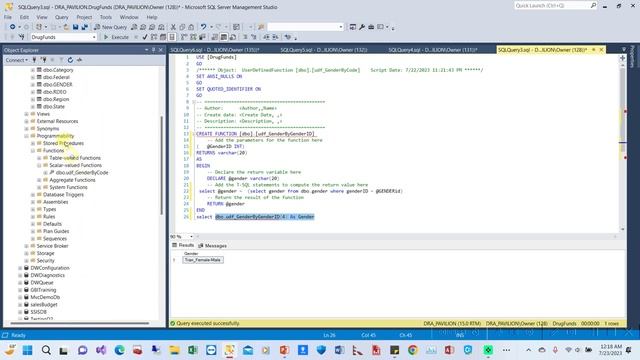640x360 pixels.
Task: Click the Gender result cell value
Action: click(203, 260)
